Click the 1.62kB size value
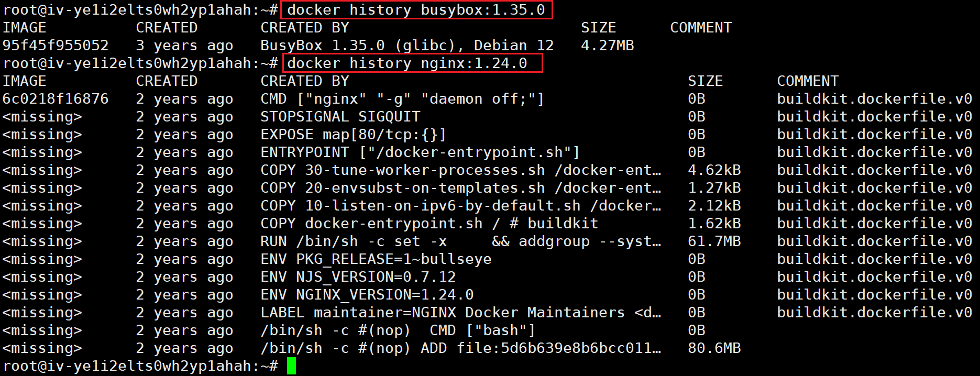Screen dimensions: 980x376 [x=714, y=224]
